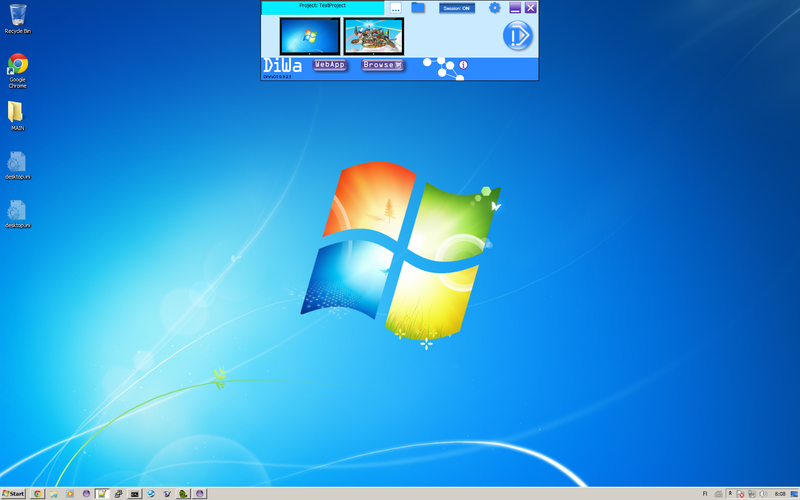Image resolution: width=800 pixels, height=500 pixels.
Task: Open DiWa settings gear
Action: [x=494, y=8]
